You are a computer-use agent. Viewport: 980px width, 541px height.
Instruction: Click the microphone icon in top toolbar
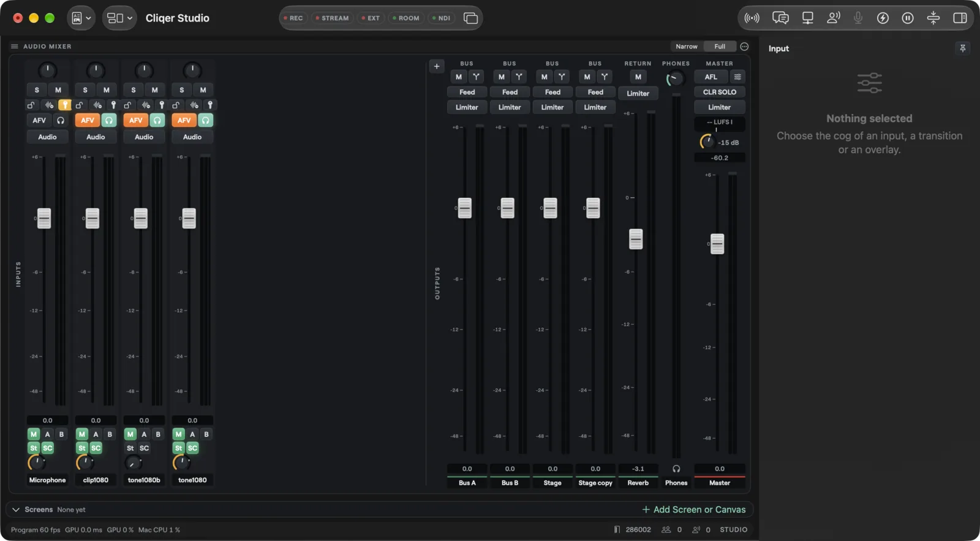pyautogui.click(x=858, y=18)
